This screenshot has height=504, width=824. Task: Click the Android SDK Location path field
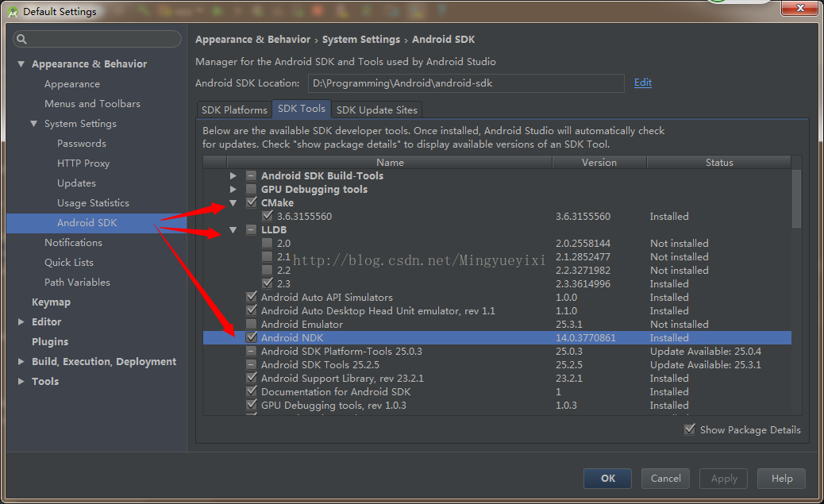464,83
